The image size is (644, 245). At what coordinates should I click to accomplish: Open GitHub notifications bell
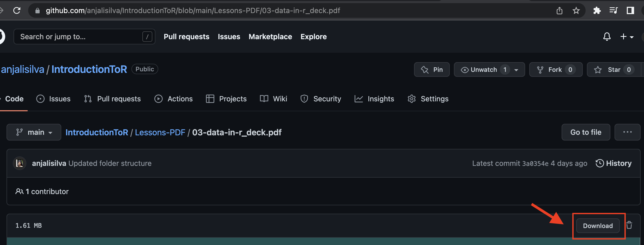[x=607, y=37]
